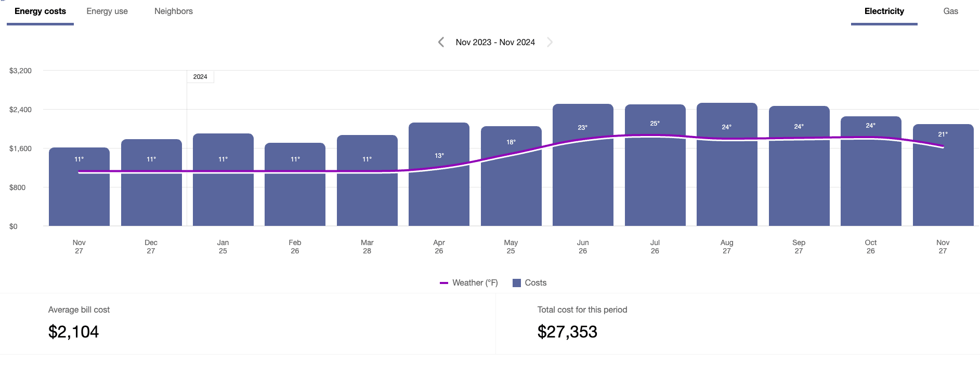
Task: Click the November 27 cost bar
Action: coord(943,177)
